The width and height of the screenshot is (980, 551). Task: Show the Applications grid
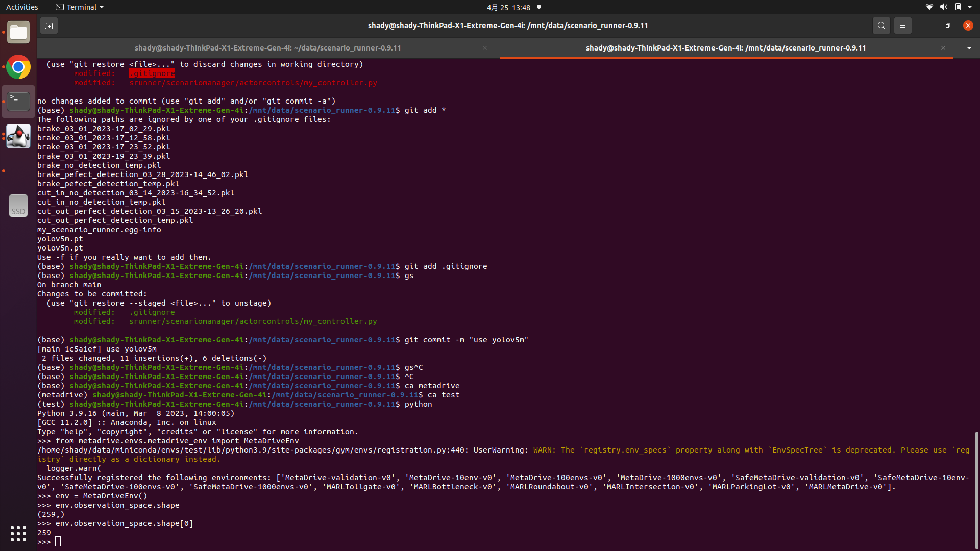[x=18, y=533]
